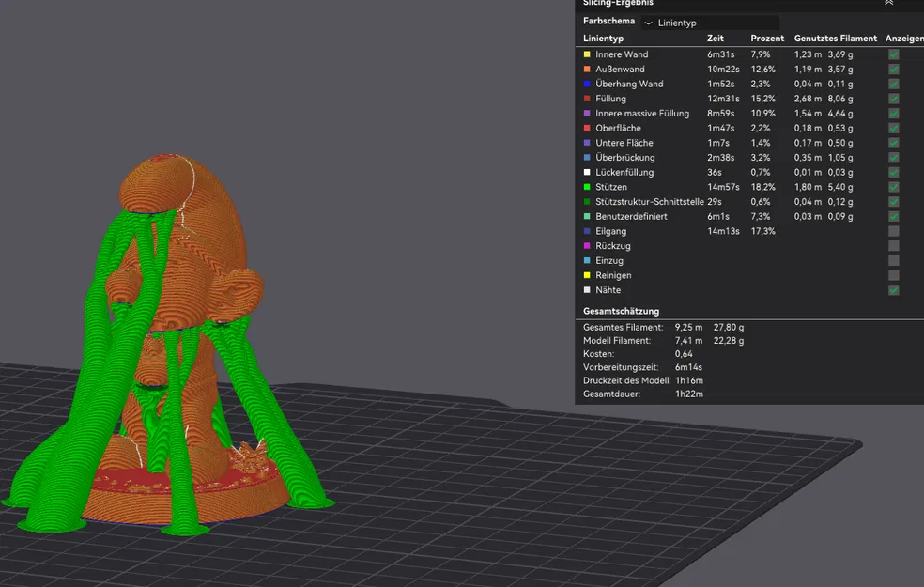Enable the Einzug checkbox
The image size is (924, 587).
[x=893, y=260]
